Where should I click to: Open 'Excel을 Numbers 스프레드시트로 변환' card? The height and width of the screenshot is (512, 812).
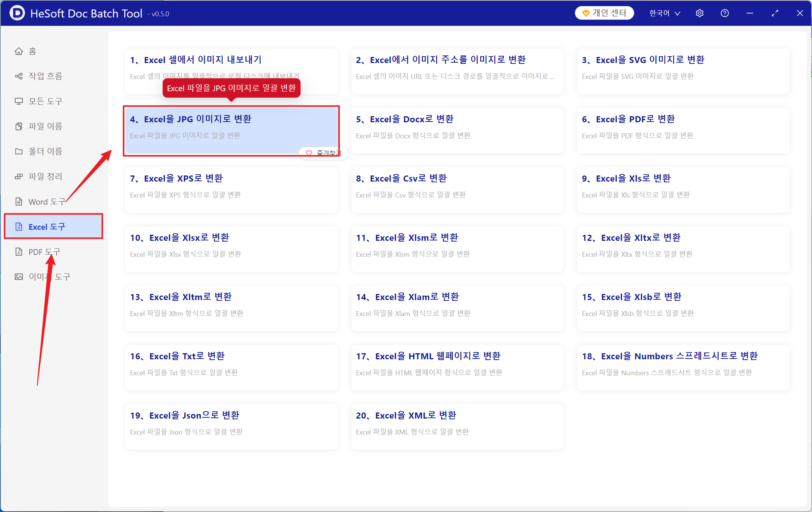click(x=683, y=368)
